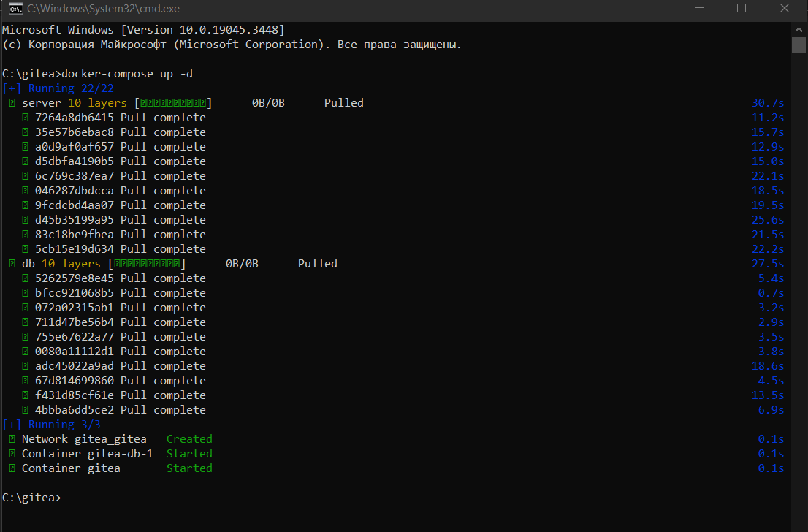This screenshot has height=532, width=808.
Task: Minimize the cmd.exe window
Action: tap(701, 9)
